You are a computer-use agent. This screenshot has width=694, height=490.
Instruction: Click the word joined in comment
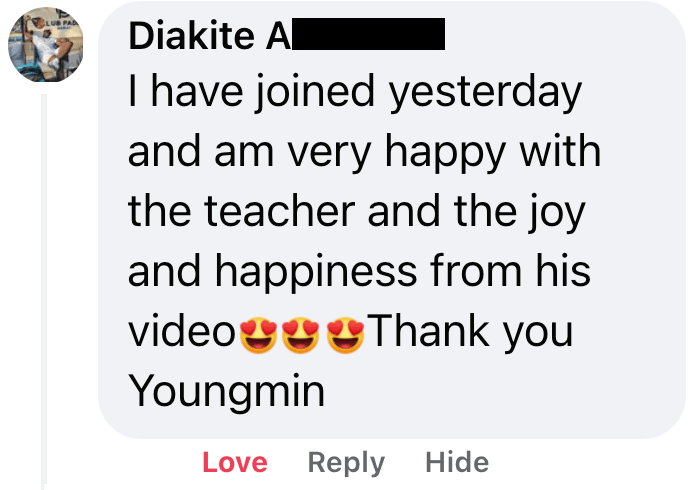click(314, 92)
